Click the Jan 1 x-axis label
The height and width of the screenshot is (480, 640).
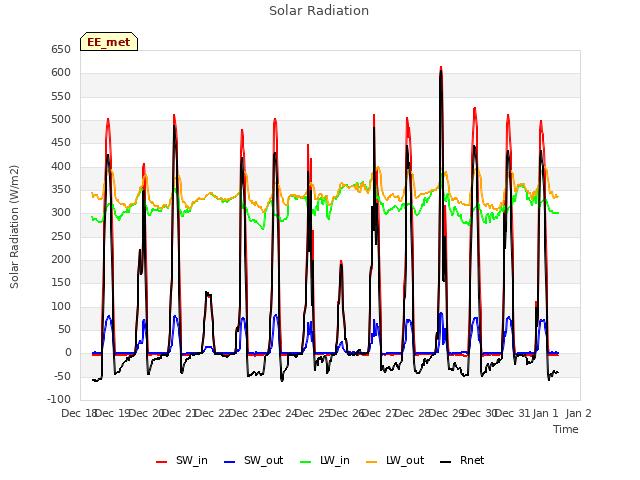click(545, 413)
